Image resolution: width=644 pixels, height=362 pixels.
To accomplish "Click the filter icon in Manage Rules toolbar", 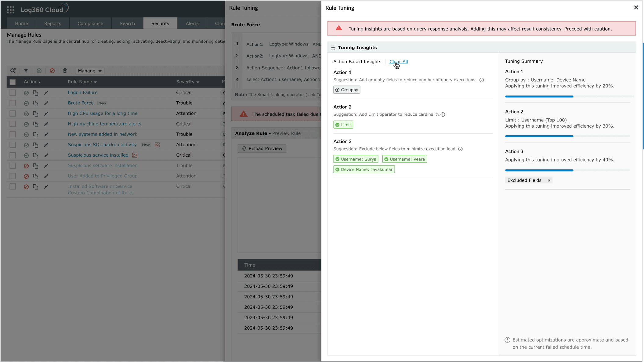I will pyautogui.click(x=26, y=71).
